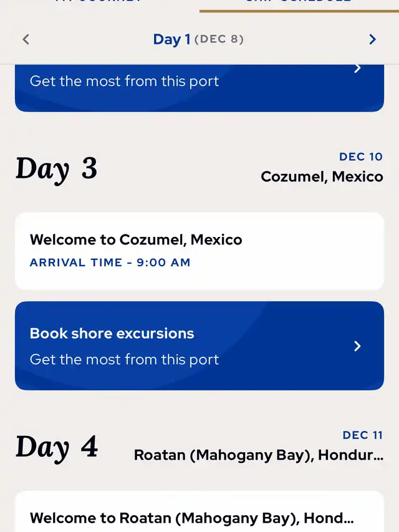Tap the DEC 10 date label
The image size is (399, 532).
(361, 157)
